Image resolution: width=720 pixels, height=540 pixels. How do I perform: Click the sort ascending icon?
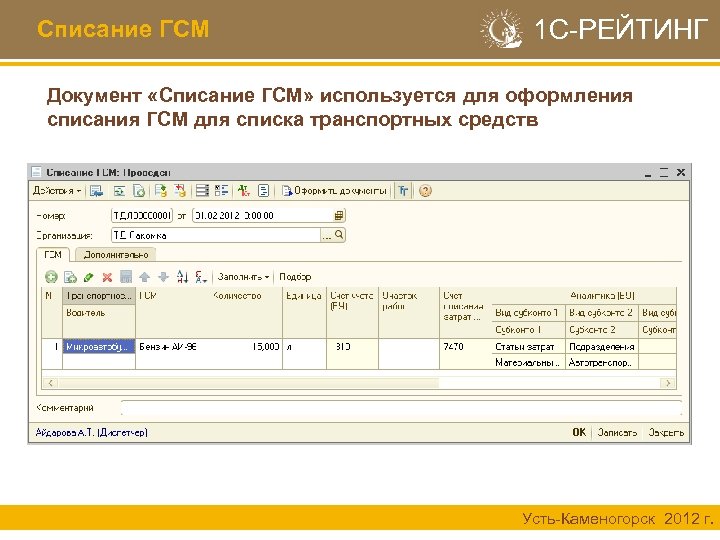[182, 277]
